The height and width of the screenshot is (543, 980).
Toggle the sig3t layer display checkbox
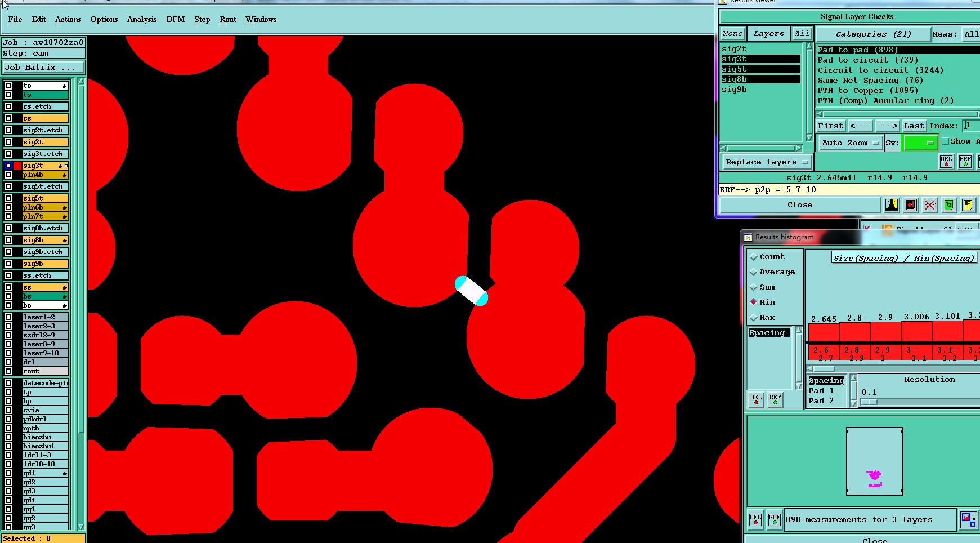click(x=8, y=166)
